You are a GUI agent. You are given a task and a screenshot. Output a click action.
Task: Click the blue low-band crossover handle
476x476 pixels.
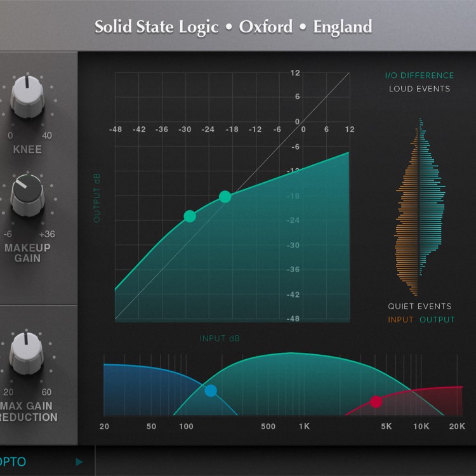(211, 391)
